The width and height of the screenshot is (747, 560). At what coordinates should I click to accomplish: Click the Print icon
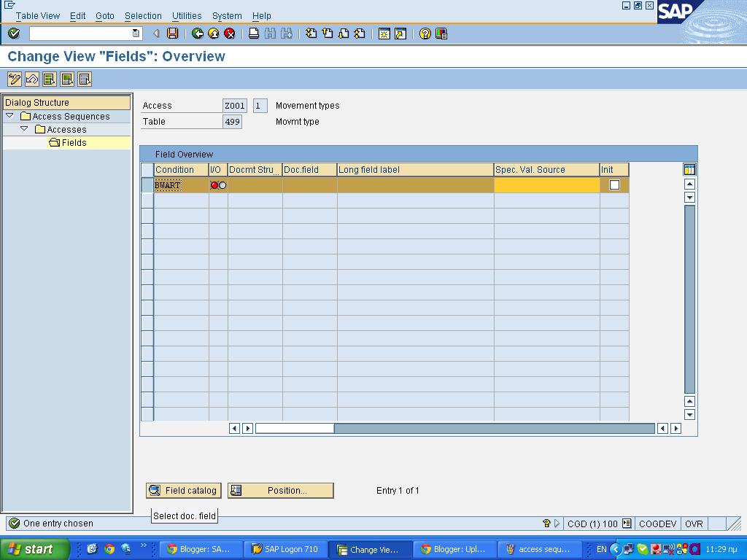point(254,34)
